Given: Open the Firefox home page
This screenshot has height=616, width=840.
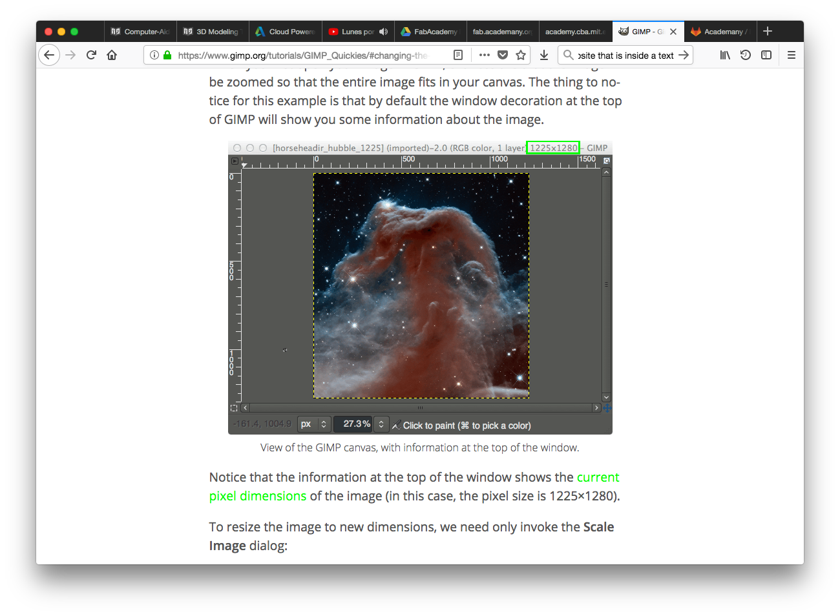Looking at the screenshot, I should click(112, 55).
